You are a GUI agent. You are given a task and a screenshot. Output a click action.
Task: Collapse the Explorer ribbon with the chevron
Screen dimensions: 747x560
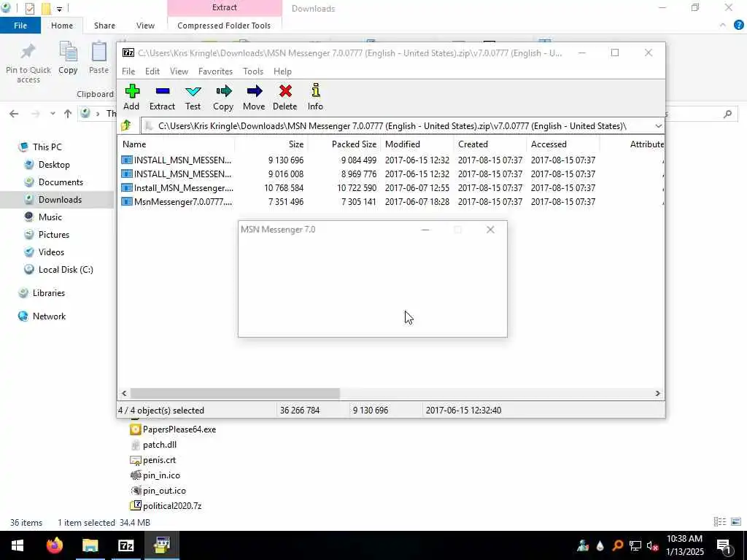(x=723, y=26)
